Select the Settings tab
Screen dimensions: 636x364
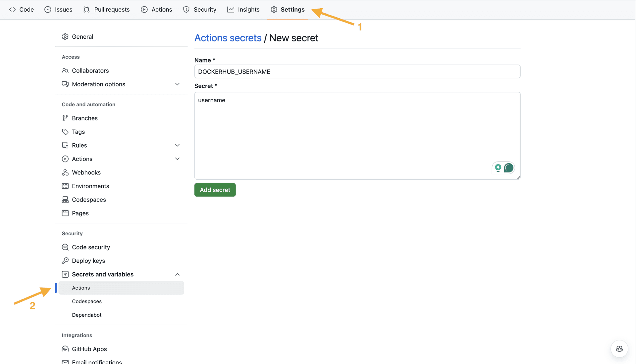(x=288, y=10)
